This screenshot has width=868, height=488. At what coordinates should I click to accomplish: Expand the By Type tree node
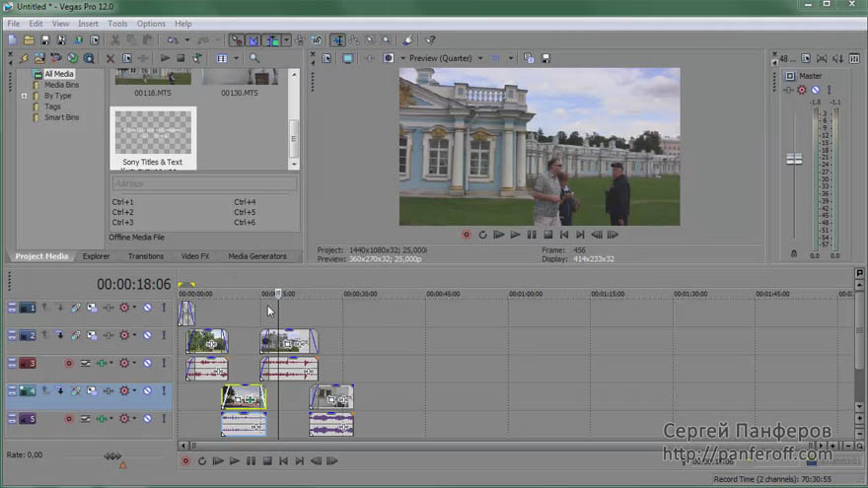click(24, 96)
